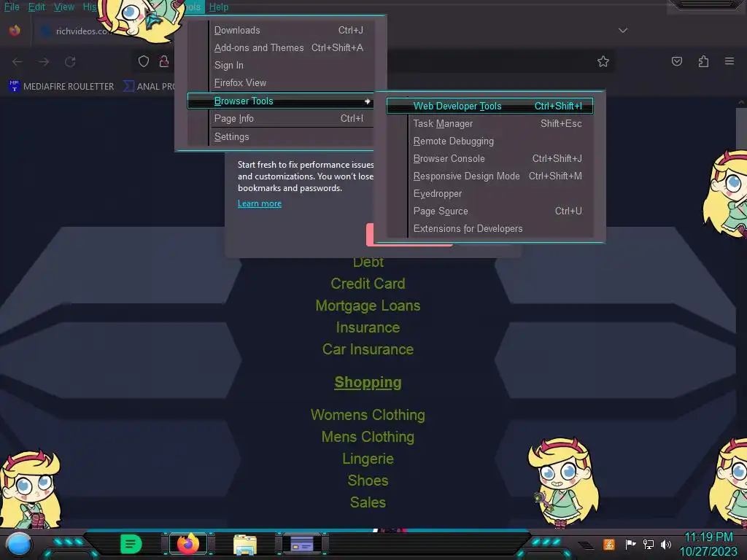
Task: Open the MEDIAFIRE ROULETTER bookmark
Action: click(61, 86)
